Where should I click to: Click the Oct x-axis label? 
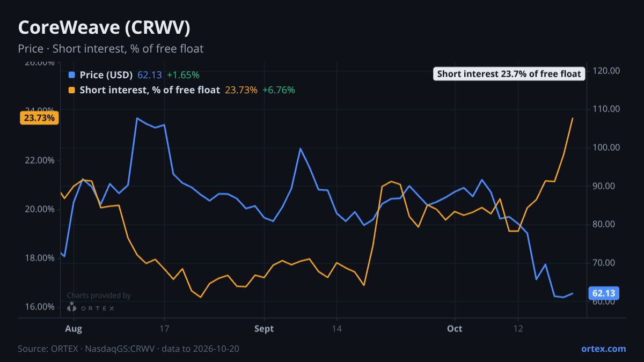pyautogui.click(x=455, y=328)
